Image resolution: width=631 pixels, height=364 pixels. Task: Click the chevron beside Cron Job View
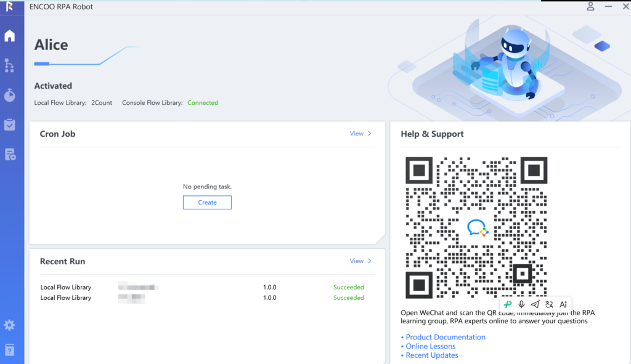click(370, 134)
